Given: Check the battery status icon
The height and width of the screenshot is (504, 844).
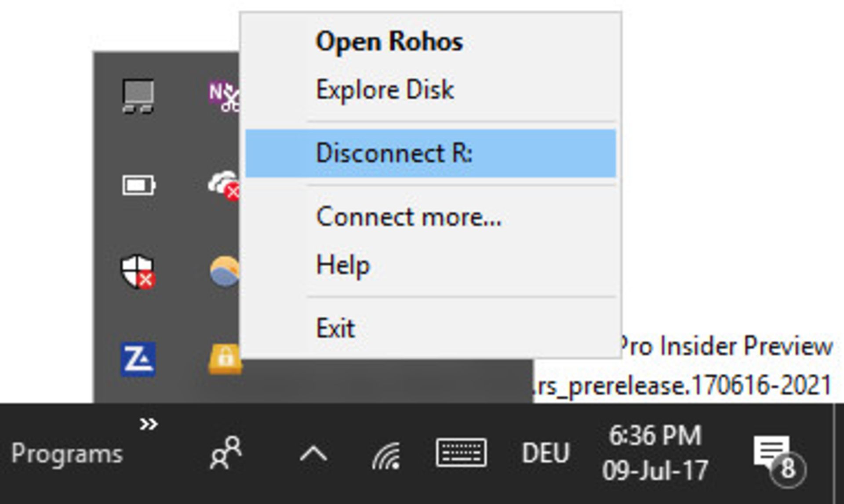Looking at the screenshot, I should 138,185.
